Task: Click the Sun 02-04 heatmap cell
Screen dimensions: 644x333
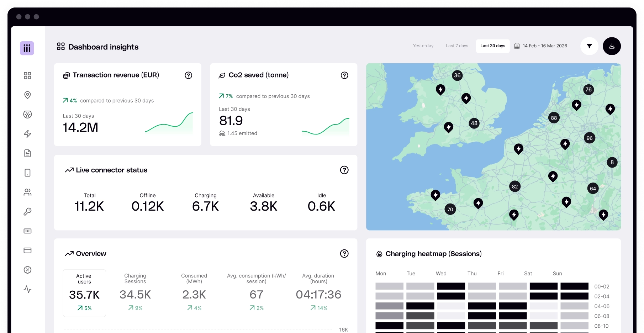Action: point(574,296)
